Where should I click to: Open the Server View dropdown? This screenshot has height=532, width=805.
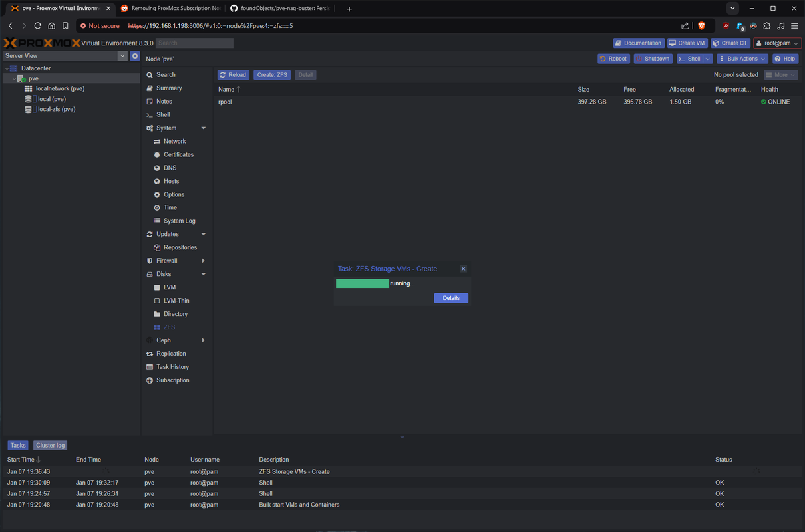122,56
